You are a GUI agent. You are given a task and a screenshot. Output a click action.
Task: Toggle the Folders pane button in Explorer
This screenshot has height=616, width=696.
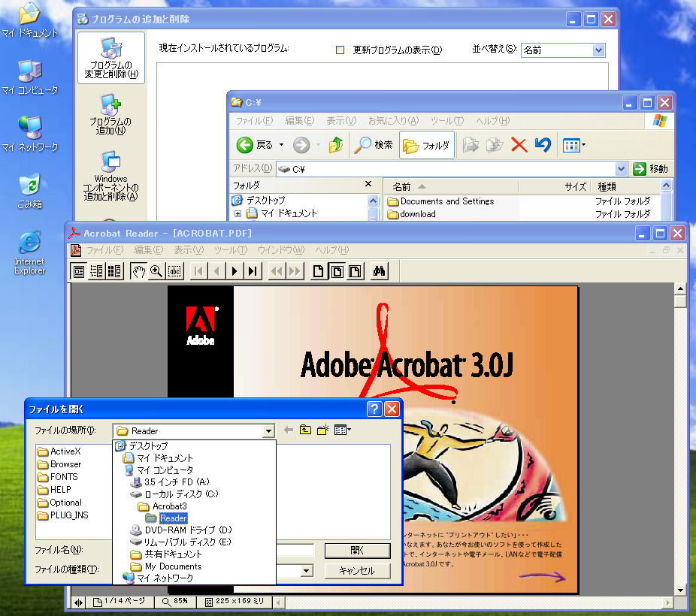tap(427, 145)
